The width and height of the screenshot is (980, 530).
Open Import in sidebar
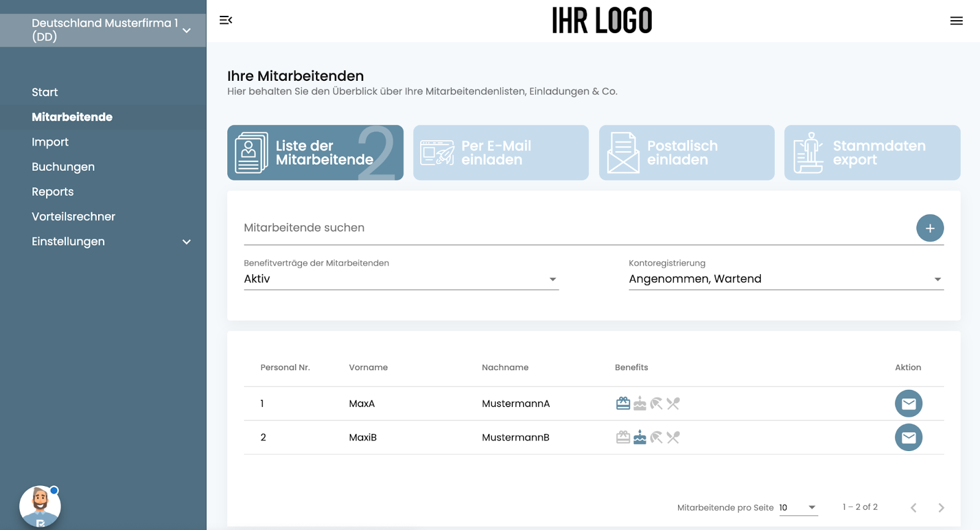pyautogui.click(x=50, y=142)
